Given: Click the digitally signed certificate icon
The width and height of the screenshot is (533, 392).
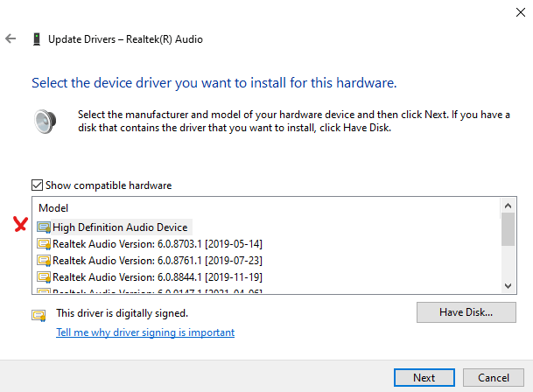Looking at the screenshot, I should tap(39, 316).
